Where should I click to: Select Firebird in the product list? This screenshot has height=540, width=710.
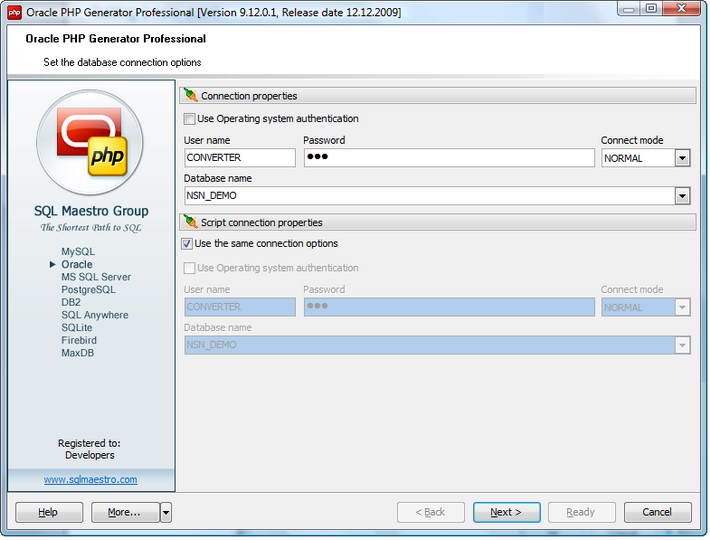[79, 340]
